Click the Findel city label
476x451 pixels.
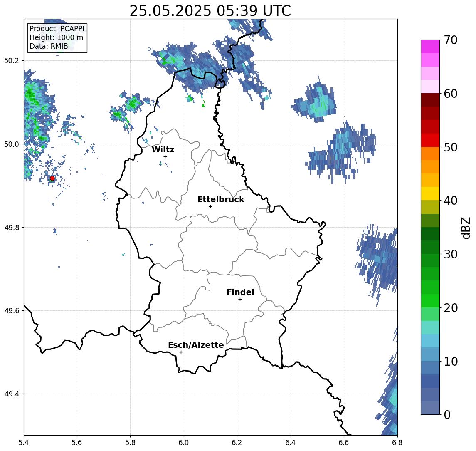click(x=240, y=292)
